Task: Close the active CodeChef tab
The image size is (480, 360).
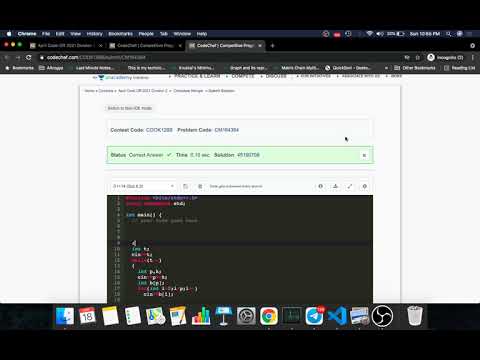Action: (260, 45)
